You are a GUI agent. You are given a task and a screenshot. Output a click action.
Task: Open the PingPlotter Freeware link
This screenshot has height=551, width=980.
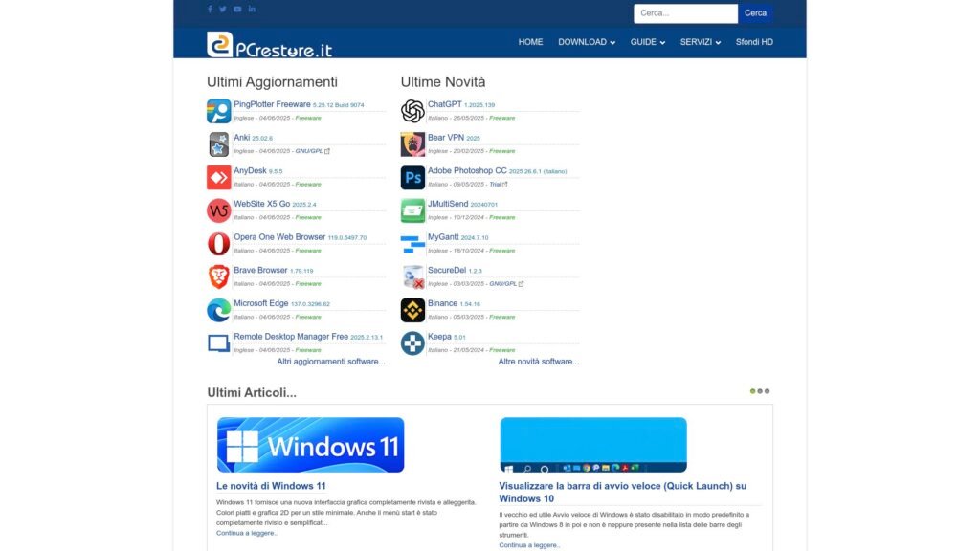coord(272,104)
